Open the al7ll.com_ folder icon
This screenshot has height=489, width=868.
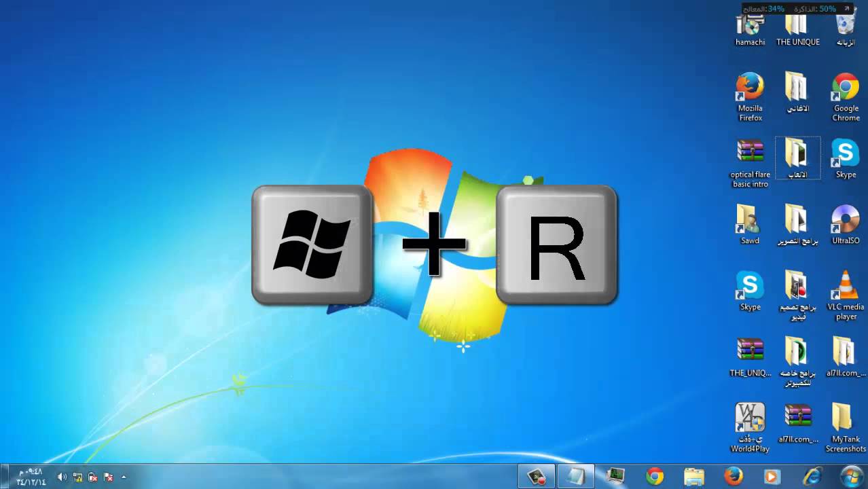846,357
